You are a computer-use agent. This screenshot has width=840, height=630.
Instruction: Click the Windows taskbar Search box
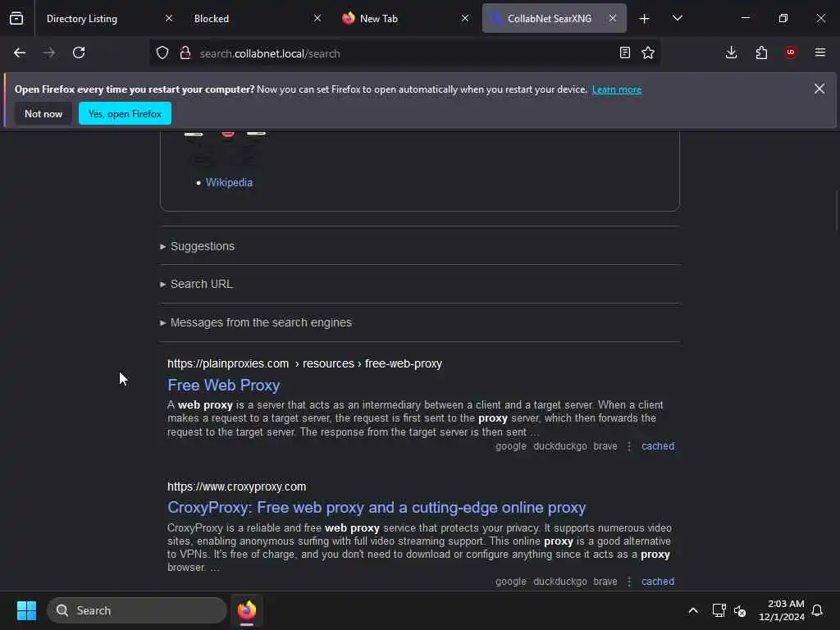(137, 610)
